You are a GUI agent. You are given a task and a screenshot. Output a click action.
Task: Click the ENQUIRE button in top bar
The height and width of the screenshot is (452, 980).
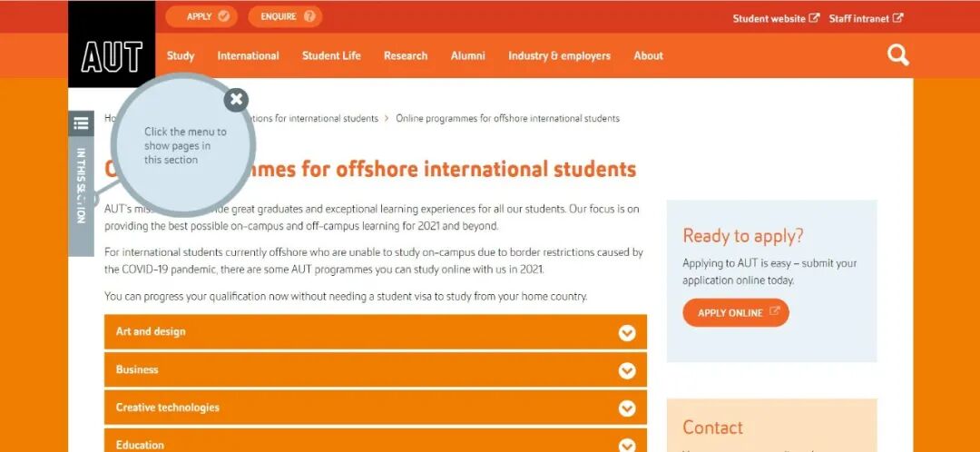285,17
